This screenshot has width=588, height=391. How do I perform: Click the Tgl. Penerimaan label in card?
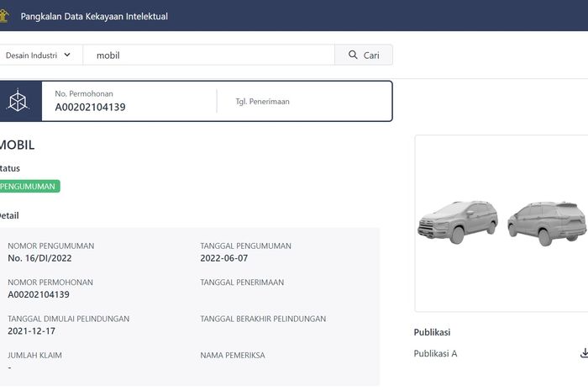tap(262, 101)
